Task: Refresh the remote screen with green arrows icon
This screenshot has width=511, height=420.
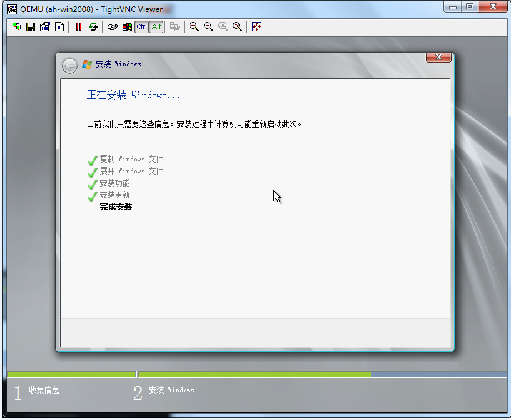Action: pyautogui.click(x=93, y=27)
